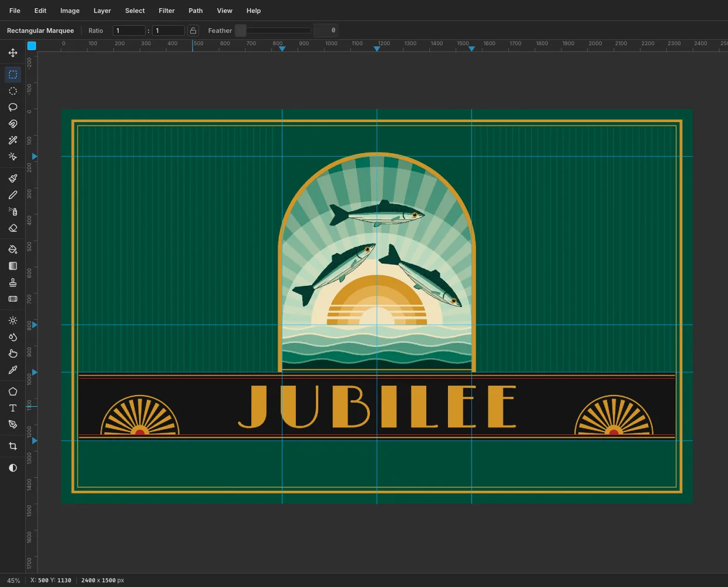This screenshot has width=728, height=587.
Task: Pick the Lasso tool
Action: [13, 107]
